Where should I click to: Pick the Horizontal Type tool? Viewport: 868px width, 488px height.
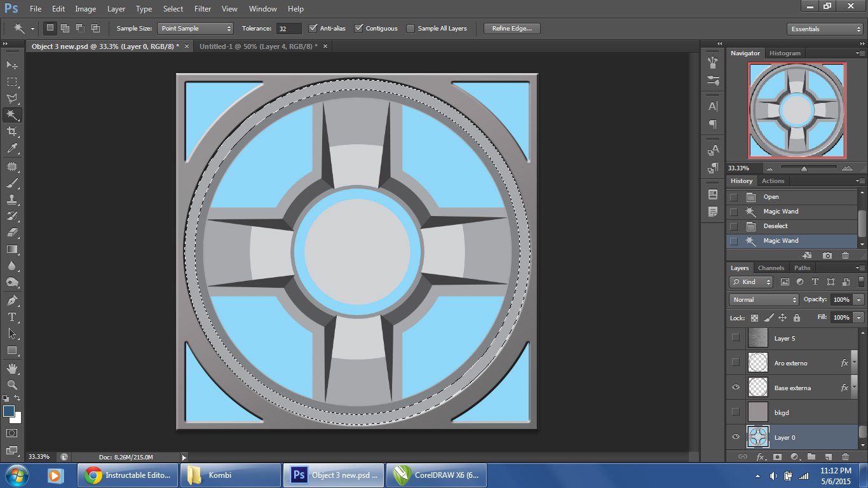(12, 317)
